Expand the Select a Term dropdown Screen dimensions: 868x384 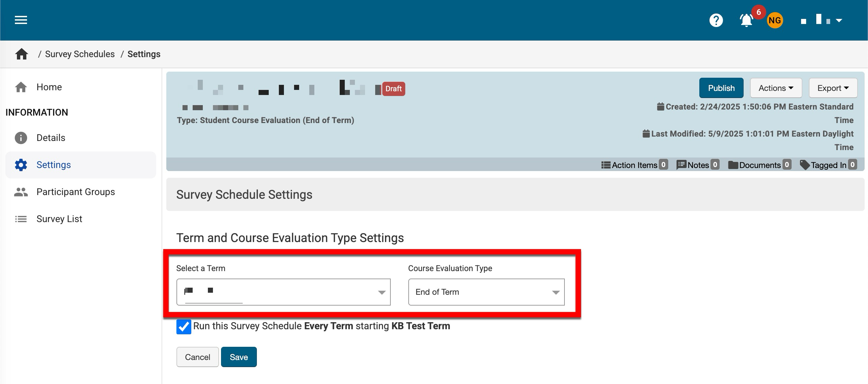[283, 292]
